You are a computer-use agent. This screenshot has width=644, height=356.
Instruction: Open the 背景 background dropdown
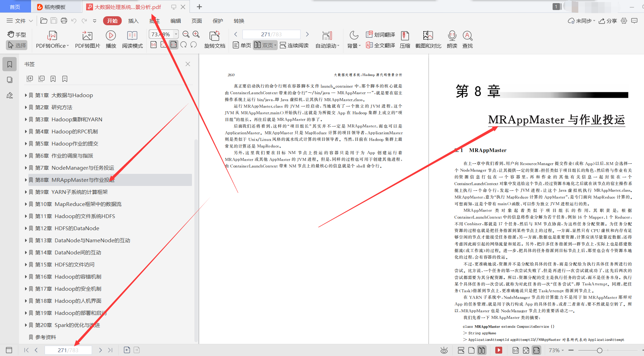pyautogui.click(x=354, y=40)
